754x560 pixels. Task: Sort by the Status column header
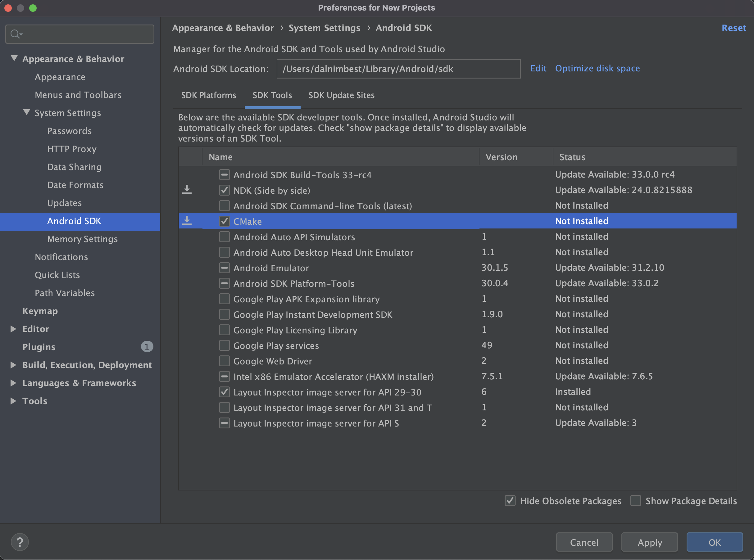(x=645, y=157)
